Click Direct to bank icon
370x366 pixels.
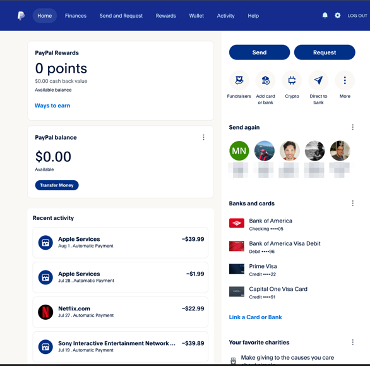(318, 80)
